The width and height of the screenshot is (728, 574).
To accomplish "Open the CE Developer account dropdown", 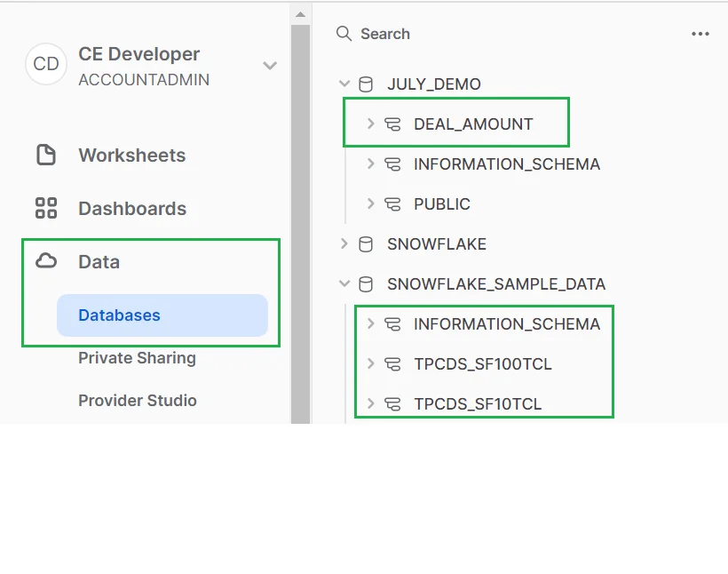I will (270, 66).
